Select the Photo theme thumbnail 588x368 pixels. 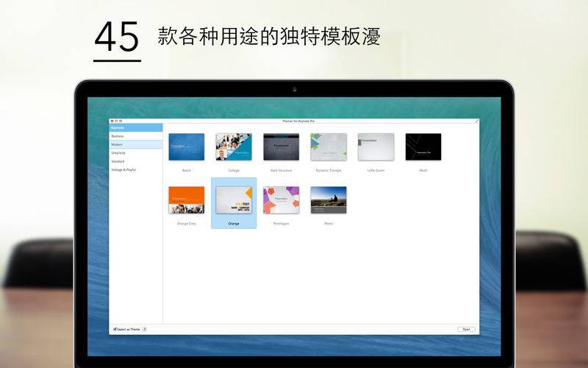[x=329, y=200]
